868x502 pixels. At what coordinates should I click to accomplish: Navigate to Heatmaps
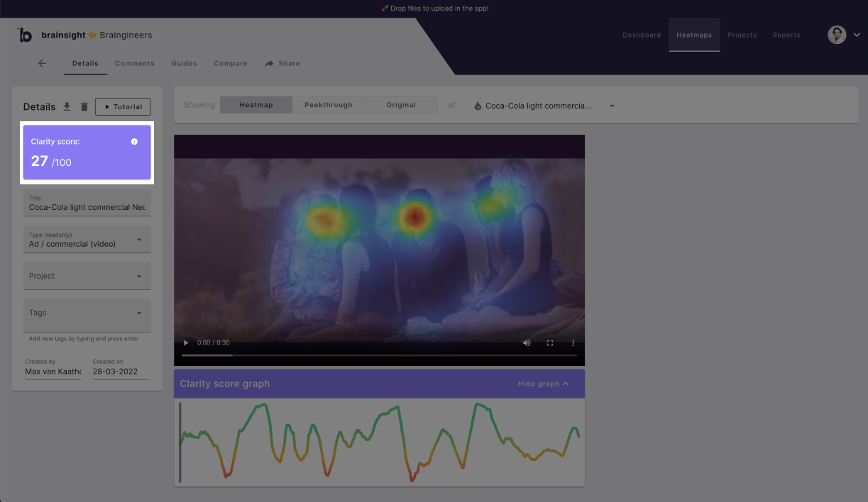pos(694,35)
